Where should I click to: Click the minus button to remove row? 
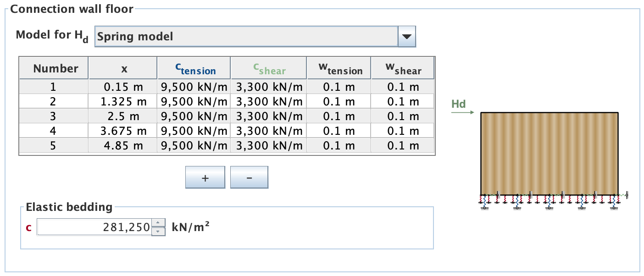coord(249,177)
